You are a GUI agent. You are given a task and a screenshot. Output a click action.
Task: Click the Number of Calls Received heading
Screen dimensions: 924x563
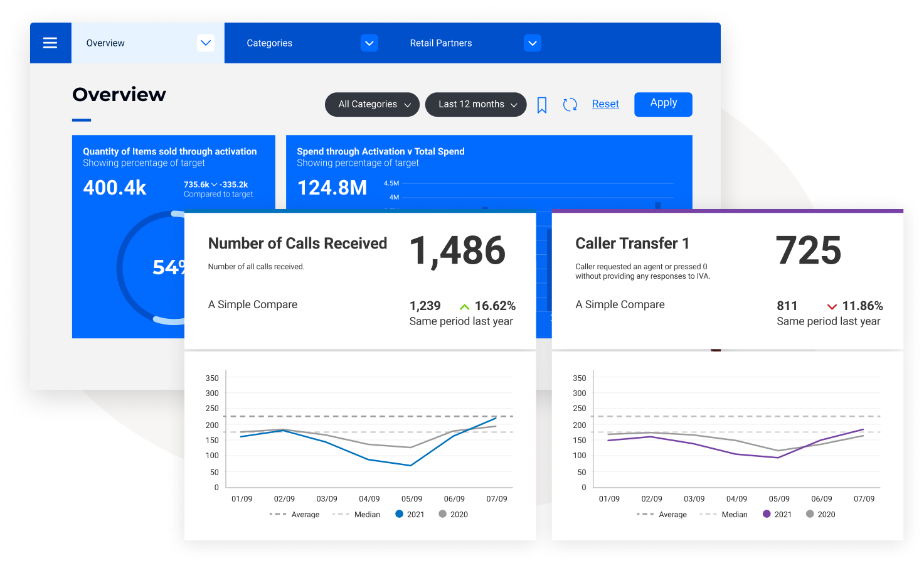(297, 244)
